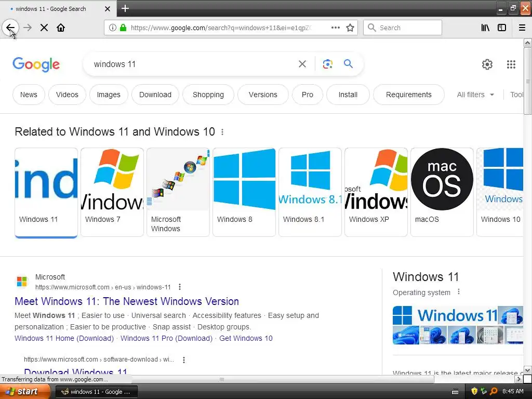Open the Windows 10 related card

click(500, 192)
